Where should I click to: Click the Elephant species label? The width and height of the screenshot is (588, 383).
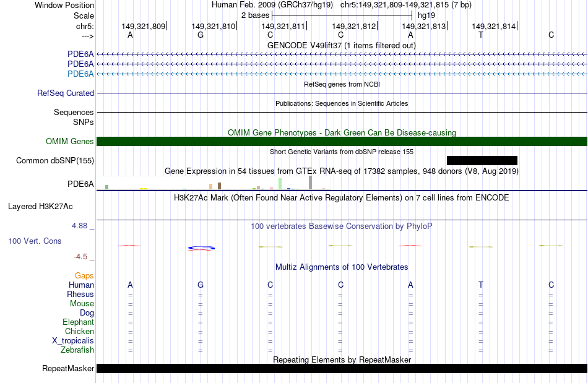click(x=79, y=322)
